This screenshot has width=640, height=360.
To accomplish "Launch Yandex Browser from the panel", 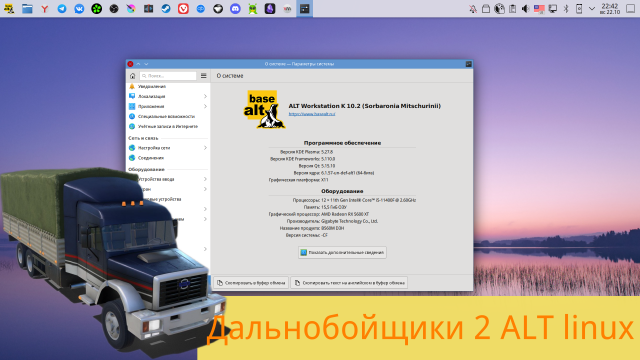I will click(x=44, y=9).
